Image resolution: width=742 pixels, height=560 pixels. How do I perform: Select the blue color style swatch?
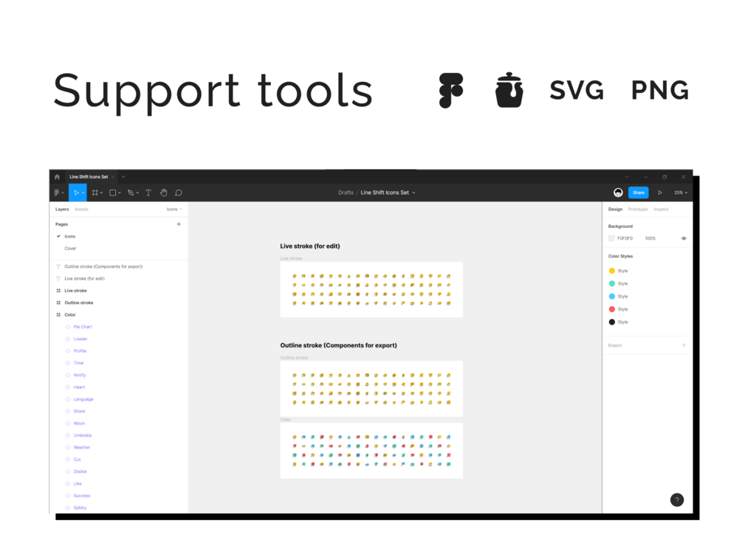click(x=612, y=297)
